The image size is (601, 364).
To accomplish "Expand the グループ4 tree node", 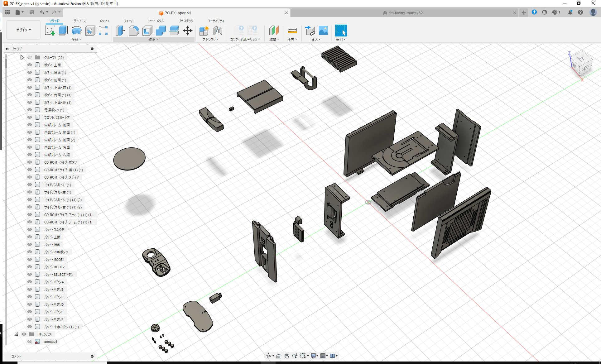I will point(22,57).
